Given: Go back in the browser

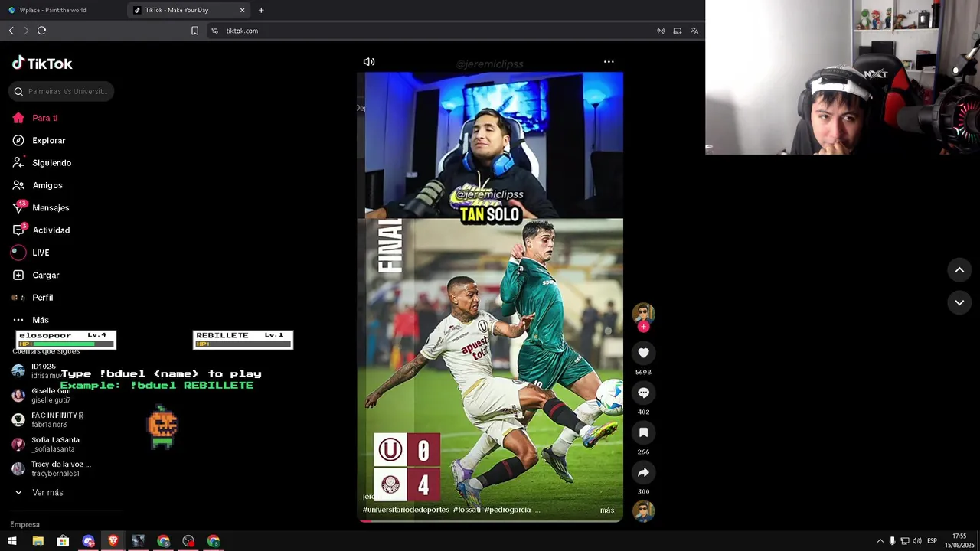Looking at the screenshot, I should tap(11, 31).
